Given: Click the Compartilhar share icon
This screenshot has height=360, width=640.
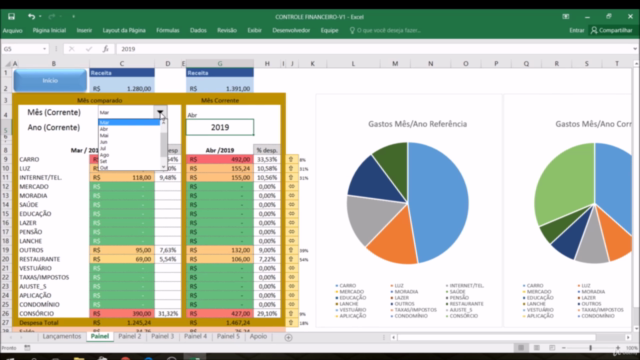Looking at the screenshot, I should pos(594,30).
